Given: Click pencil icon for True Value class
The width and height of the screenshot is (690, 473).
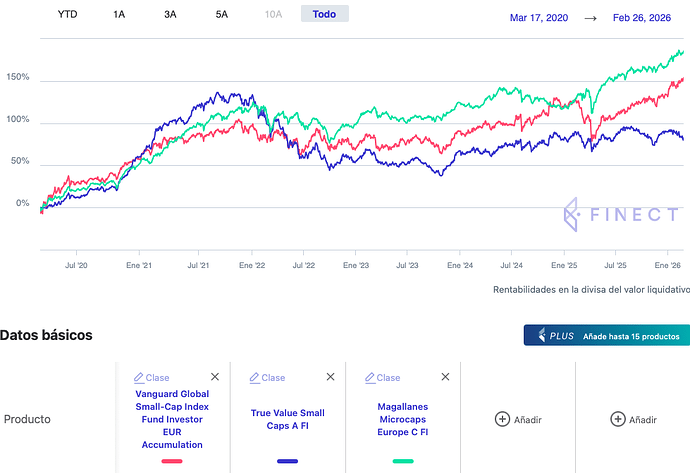Looking at the screenshot, I should [254, 378].
